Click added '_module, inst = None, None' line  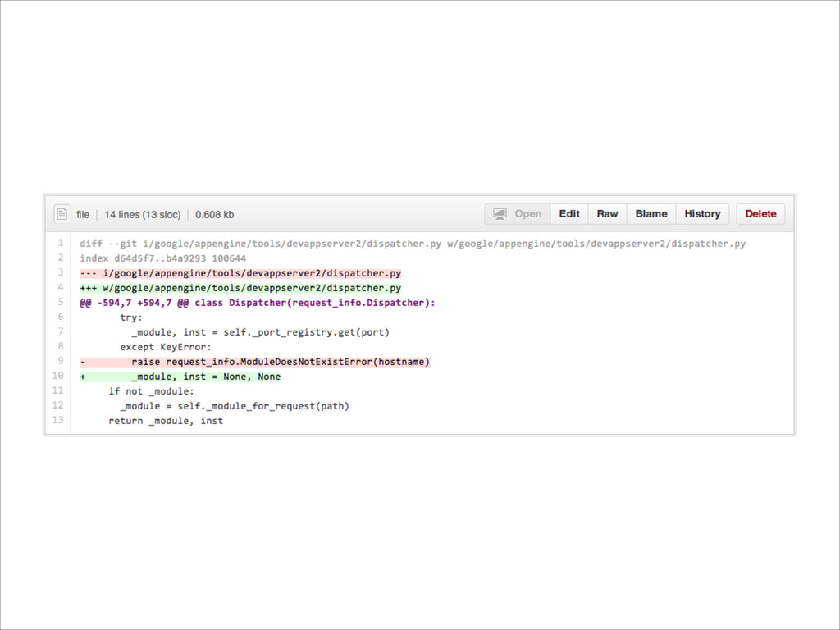pos(180,377)
